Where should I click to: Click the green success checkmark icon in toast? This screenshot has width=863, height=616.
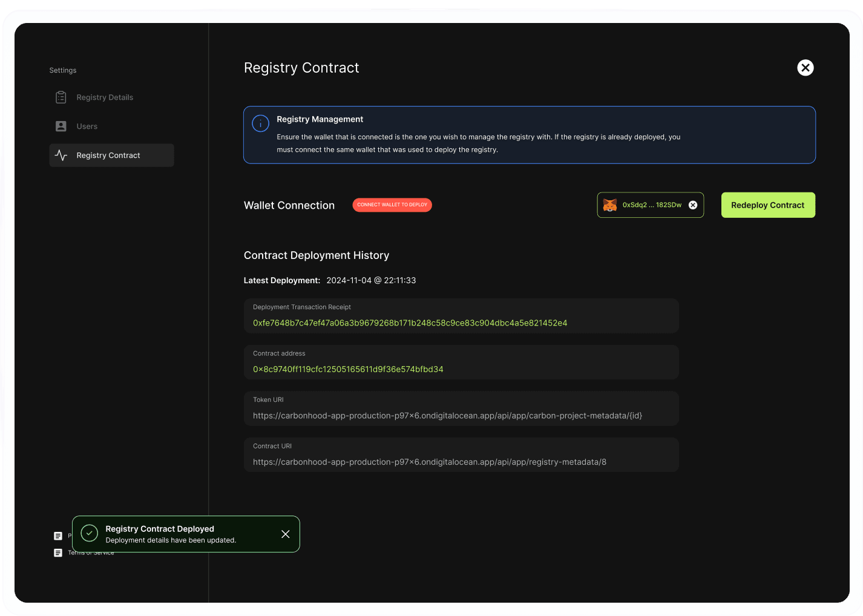pos(90,533)
